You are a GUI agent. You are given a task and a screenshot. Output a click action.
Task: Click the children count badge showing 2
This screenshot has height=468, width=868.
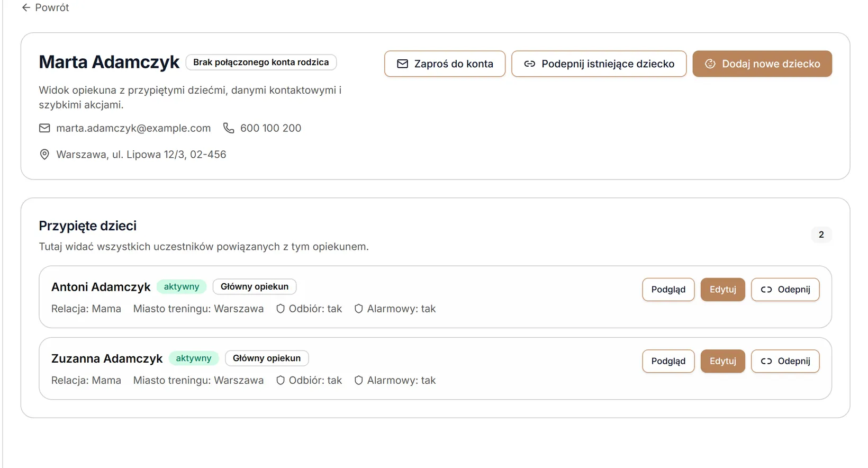[x=821, y=235]
